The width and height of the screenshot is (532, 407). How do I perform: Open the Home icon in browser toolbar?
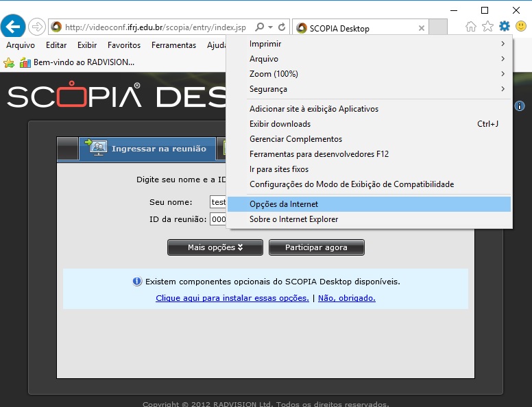471,27
